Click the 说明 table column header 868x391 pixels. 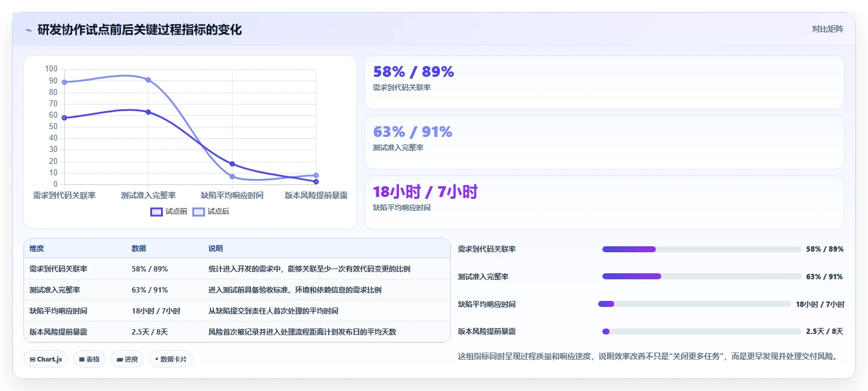pos(216,249)
